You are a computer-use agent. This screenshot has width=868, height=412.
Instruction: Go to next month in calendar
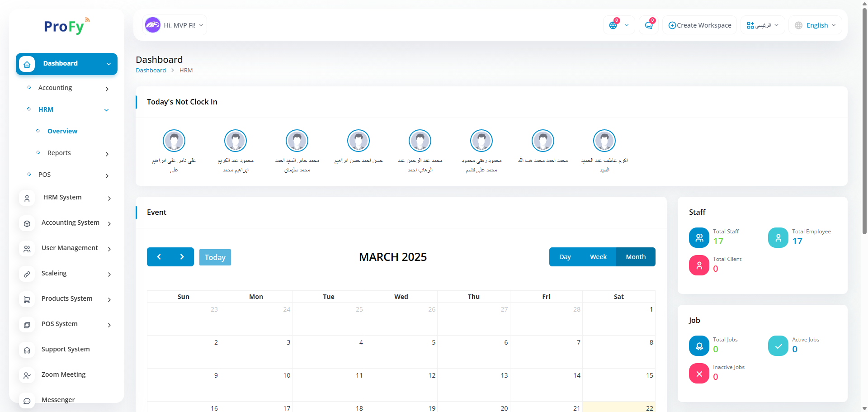pyautogui.click(x=182, y=257)
